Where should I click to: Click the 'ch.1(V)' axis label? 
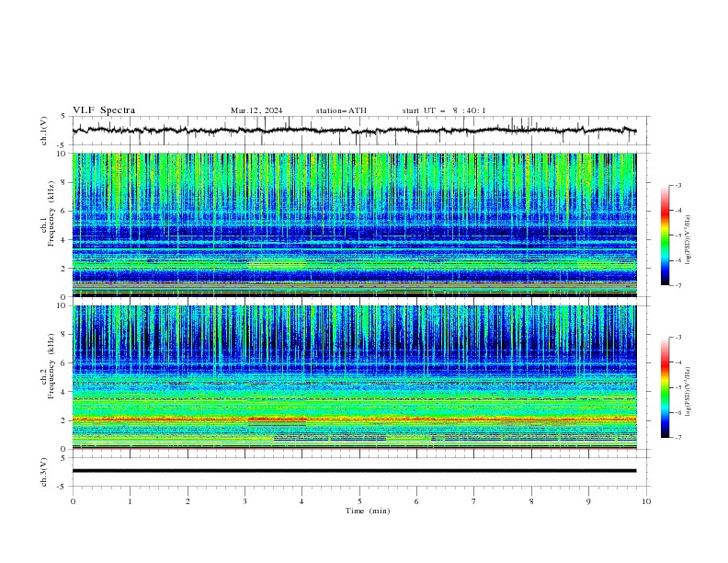coord(44,131)
